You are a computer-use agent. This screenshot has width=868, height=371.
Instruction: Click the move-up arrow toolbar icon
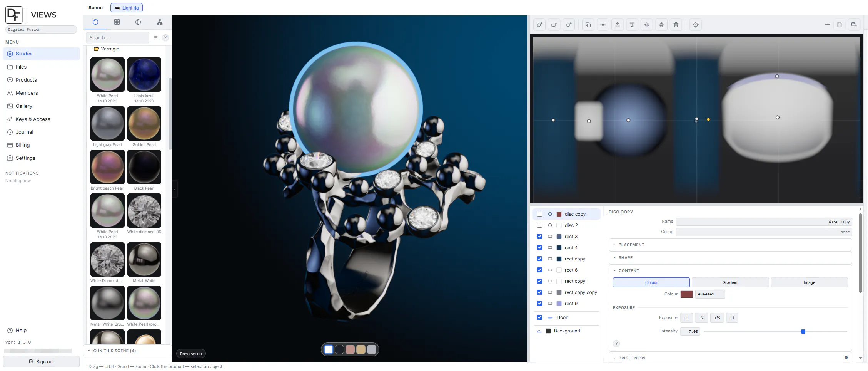coord(618,25)
